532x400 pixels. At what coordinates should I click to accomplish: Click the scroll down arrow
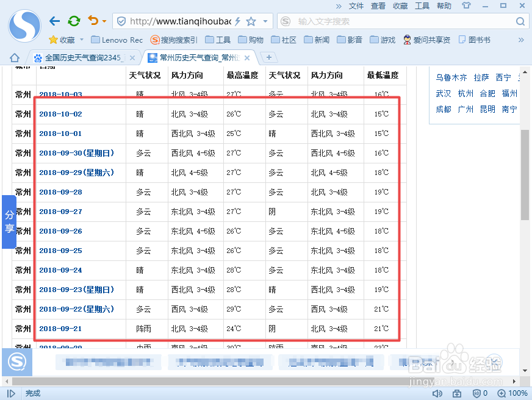(x=525, y=371)
